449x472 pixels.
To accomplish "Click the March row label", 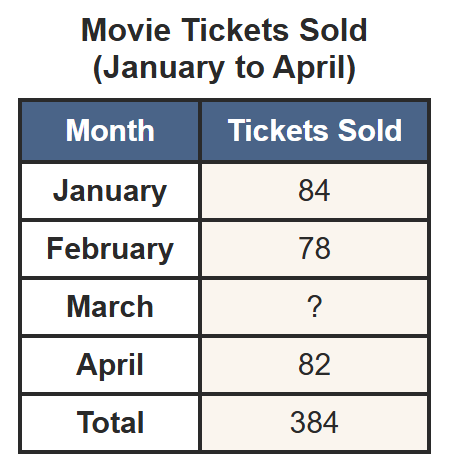I will (110, 307).
